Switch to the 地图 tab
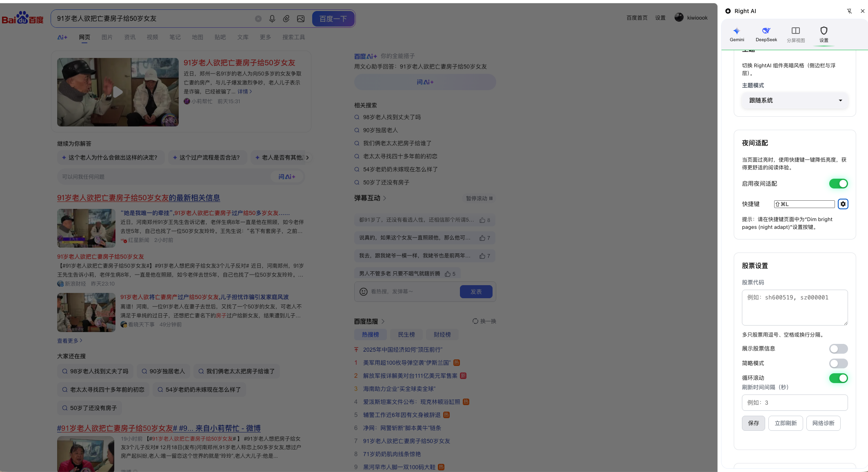The image size is (868, 472). pyautogui.click(x=198, y=37)
